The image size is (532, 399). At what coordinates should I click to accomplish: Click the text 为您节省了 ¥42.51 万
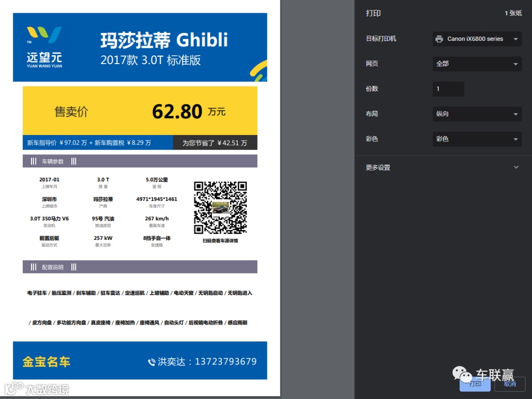(x=215, y=143)
